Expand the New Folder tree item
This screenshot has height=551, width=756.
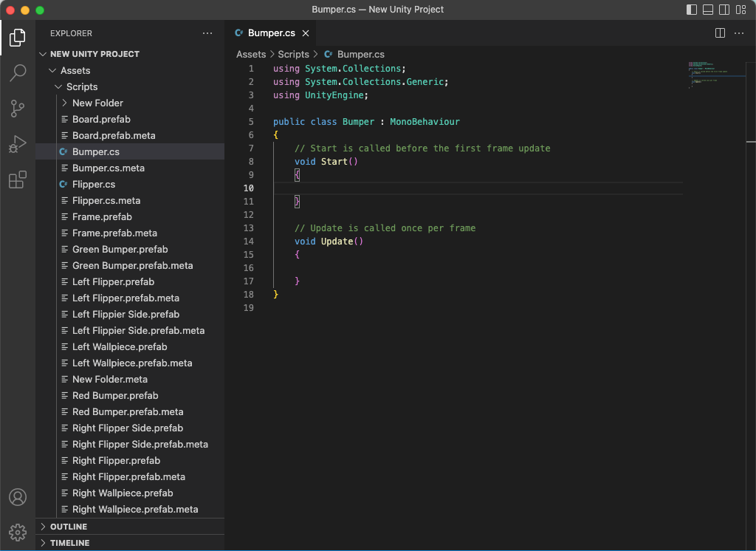click(x=97, y=103)
